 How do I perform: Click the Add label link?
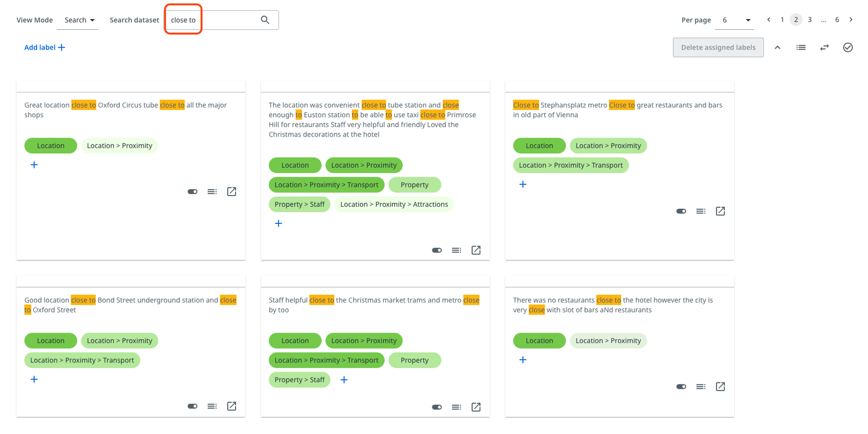click(x=44, y=47)
